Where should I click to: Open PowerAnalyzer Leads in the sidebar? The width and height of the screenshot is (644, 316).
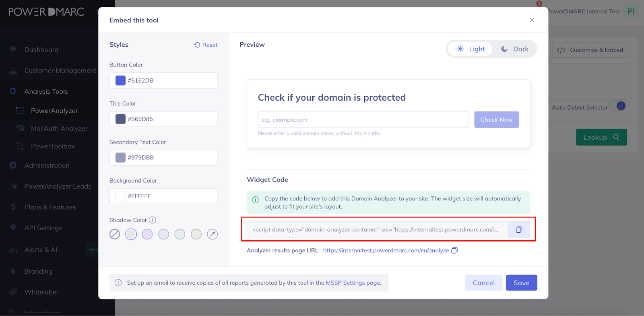pos(58,186)
